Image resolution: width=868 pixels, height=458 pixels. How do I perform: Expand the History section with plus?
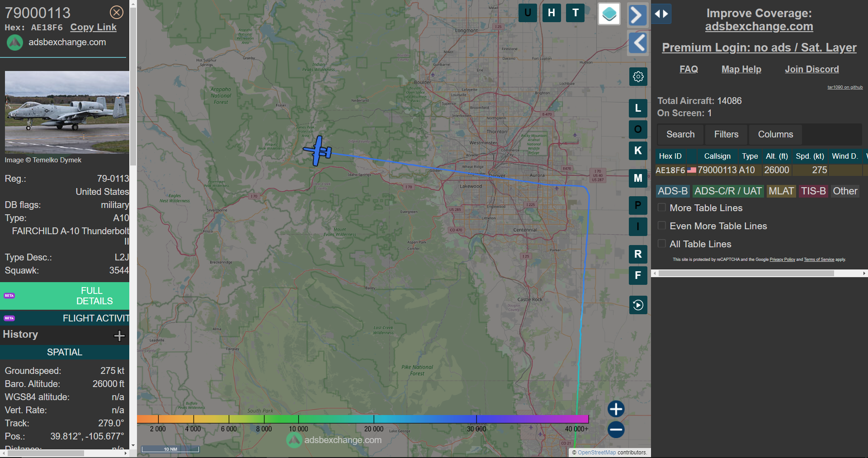pyautogui.click(x=119, y=335)
